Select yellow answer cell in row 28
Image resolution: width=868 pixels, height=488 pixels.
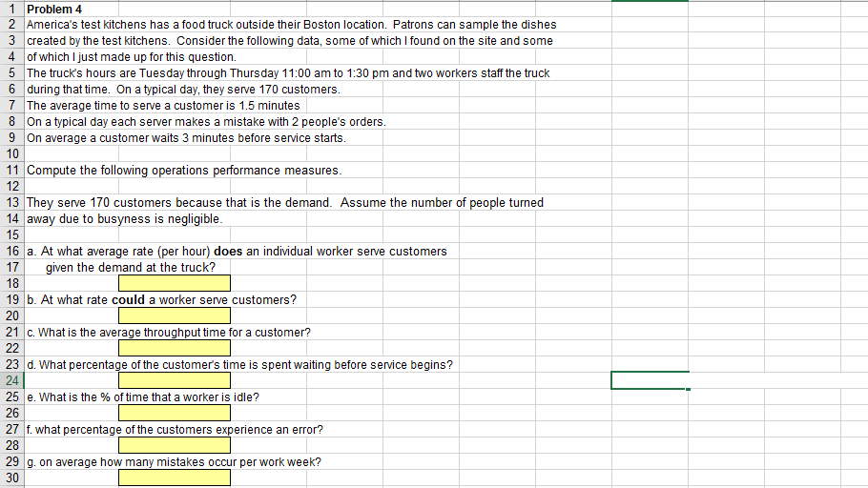pyautogui.click(x=175, y=445)
